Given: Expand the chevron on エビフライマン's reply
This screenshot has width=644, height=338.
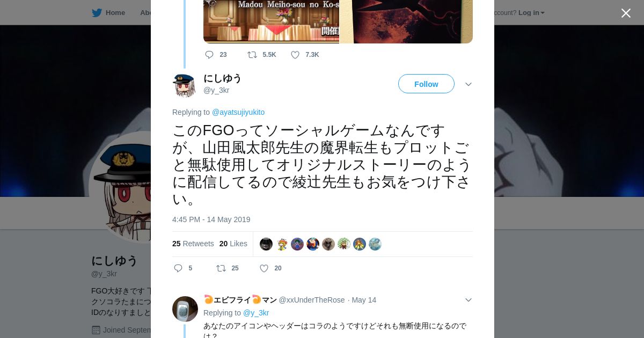Looking at the screenshot, I should [x=468, y=300].
